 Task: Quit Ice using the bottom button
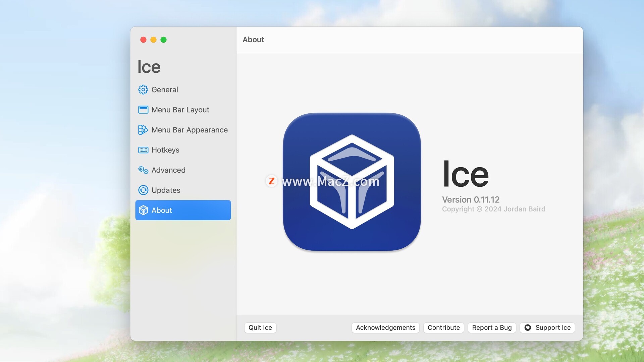(260, 327)
